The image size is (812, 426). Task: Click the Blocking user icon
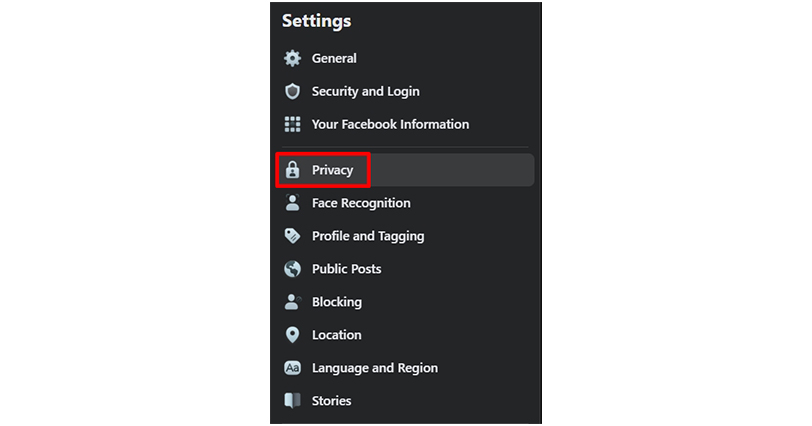coord(293,302)
